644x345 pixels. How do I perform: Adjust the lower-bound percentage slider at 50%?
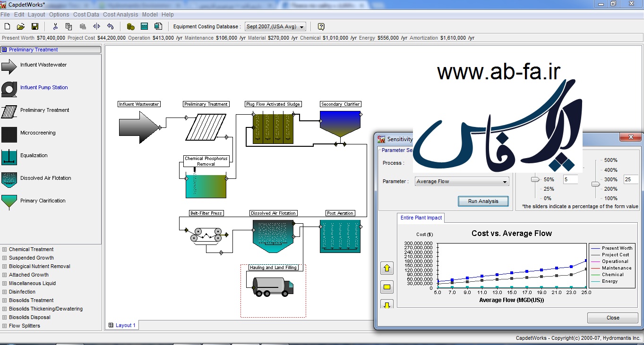[535, 179]
